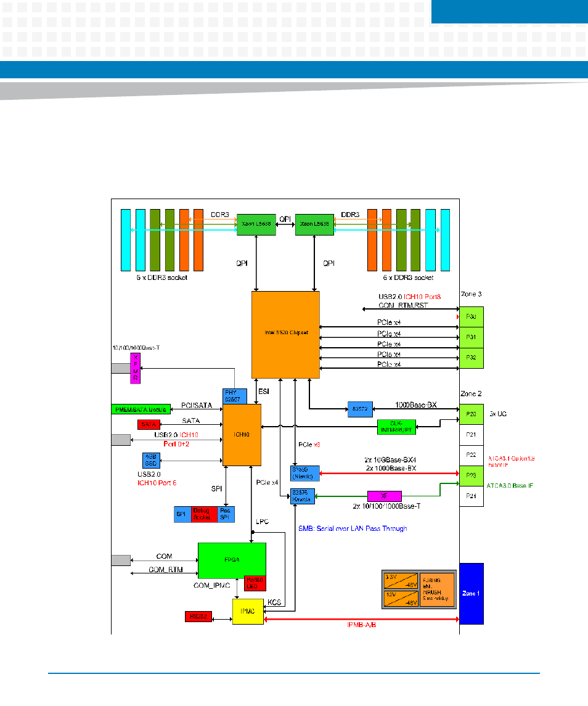Select the magenta XF block
The width and height of the screenshot is (588, 706).
pyautogui.click(x=385, y=496)
